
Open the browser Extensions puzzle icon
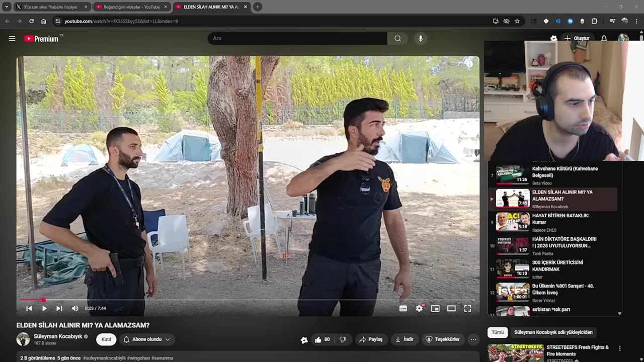[594, 21]
